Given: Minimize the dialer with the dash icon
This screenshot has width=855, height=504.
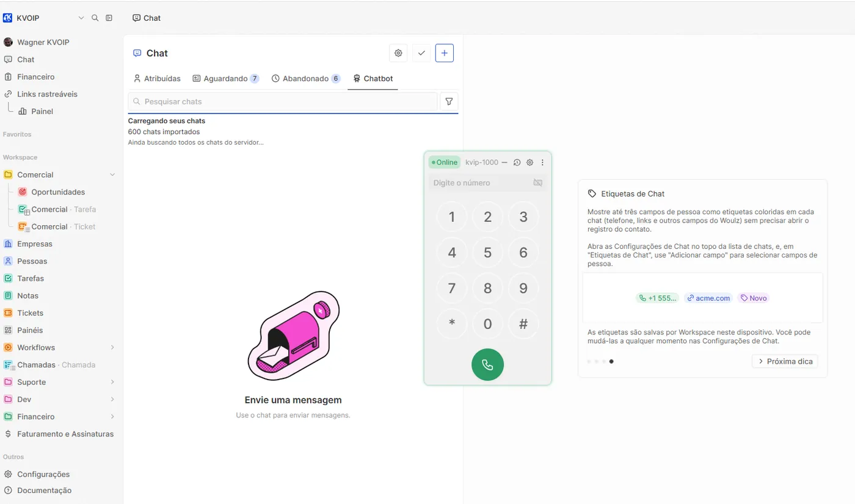Looking at the screenshot, I should click(x=504, y=162).
